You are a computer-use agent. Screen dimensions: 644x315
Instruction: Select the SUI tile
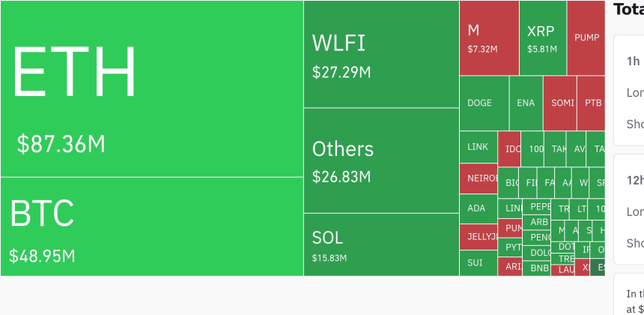click(478, 263)
